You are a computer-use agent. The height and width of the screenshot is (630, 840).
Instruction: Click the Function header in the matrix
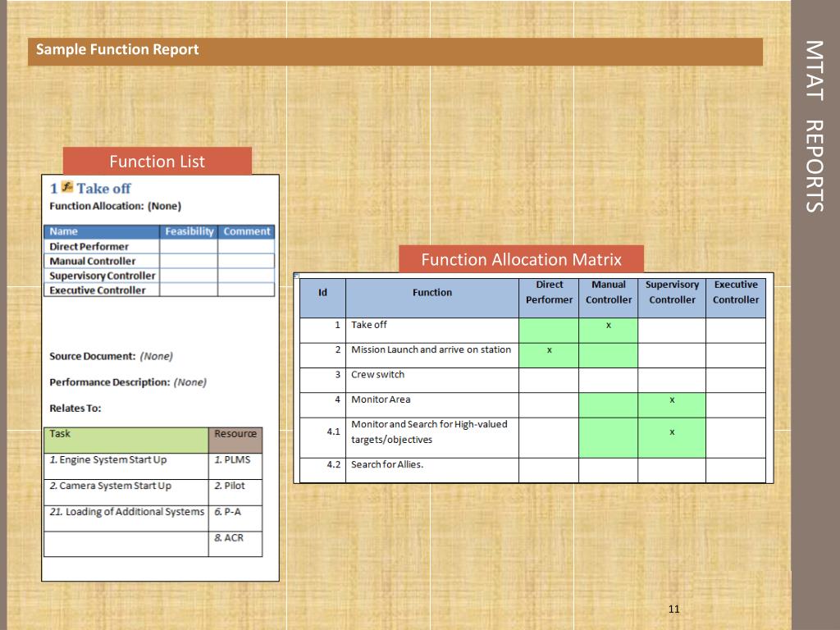click(432, 299)
